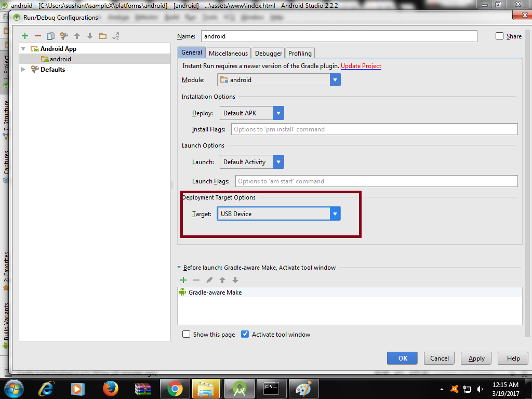532x399 pixels.
Task: Disable Activate tool window
Action: click(x=245, y=334)
